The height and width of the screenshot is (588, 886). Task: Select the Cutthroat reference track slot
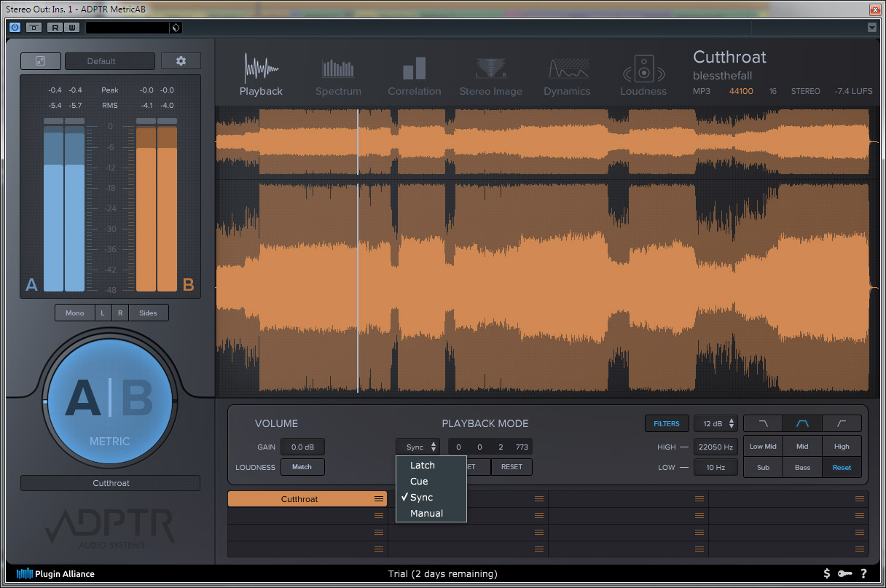299,499
